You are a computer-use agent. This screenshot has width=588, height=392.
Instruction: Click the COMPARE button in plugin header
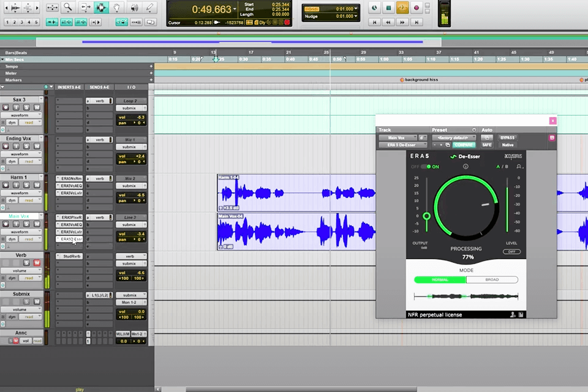pos(464,145)
